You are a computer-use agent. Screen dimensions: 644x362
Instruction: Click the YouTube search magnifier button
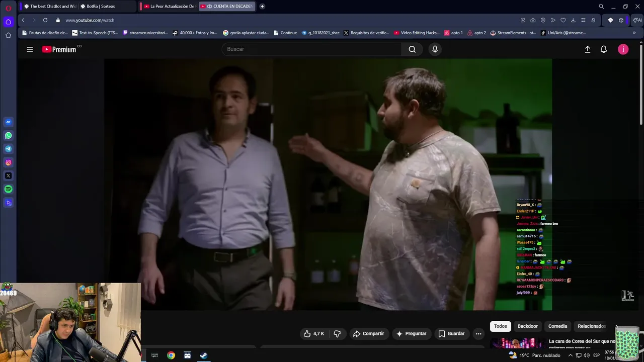[x=412, y=49]
